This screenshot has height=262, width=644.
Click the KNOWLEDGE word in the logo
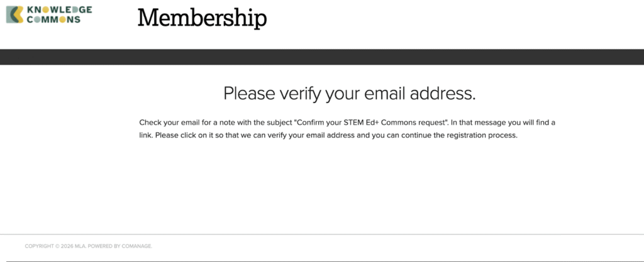pos(60,9)
